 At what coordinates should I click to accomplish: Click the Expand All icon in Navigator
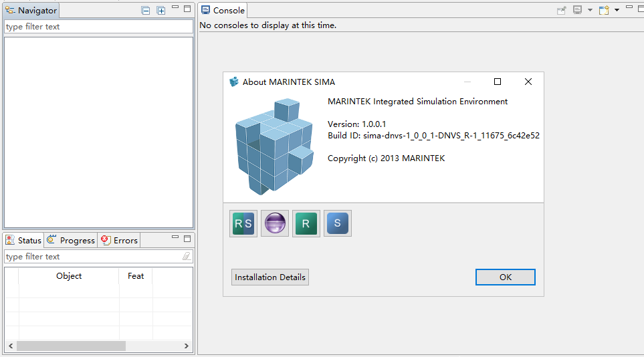click(x=160, y=10)
